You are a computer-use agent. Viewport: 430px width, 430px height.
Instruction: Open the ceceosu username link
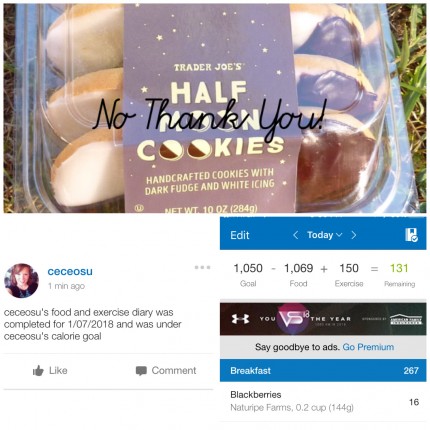click(70, 271)
